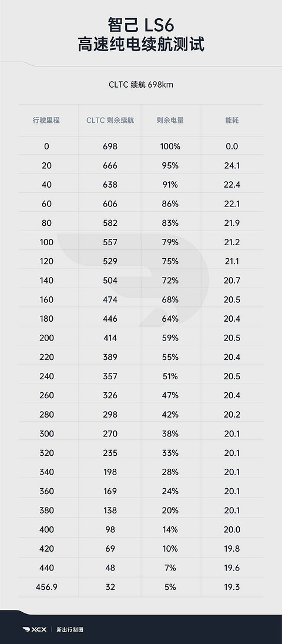282x644 pixels.
Task: Click the 0.0 energy consumption cell
Action: coord(232,146)
